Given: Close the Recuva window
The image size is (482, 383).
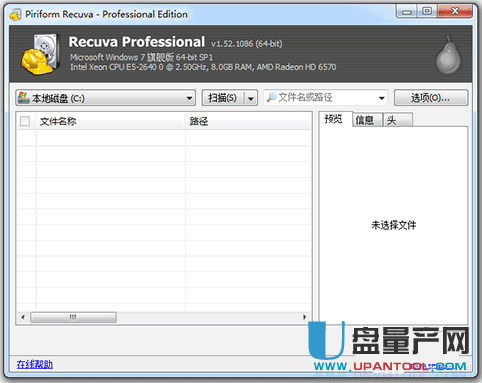Looking at the screenshot, I should coord(455,11).
